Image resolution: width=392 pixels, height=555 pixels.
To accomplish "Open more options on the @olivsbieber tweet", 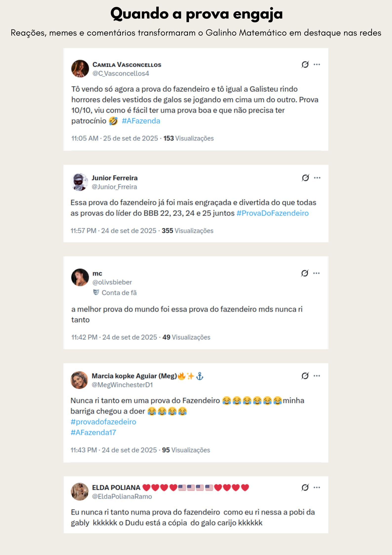I will 316,273.
